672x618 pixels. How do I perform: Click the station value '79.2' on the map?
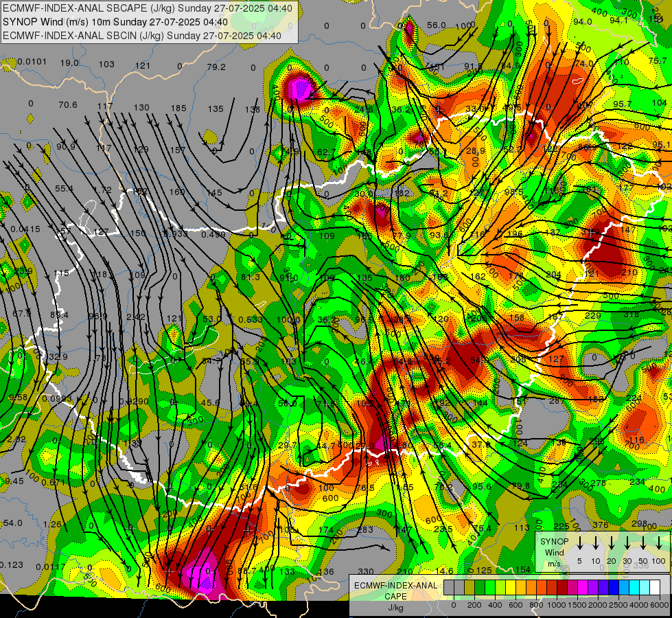coord(216,67)
